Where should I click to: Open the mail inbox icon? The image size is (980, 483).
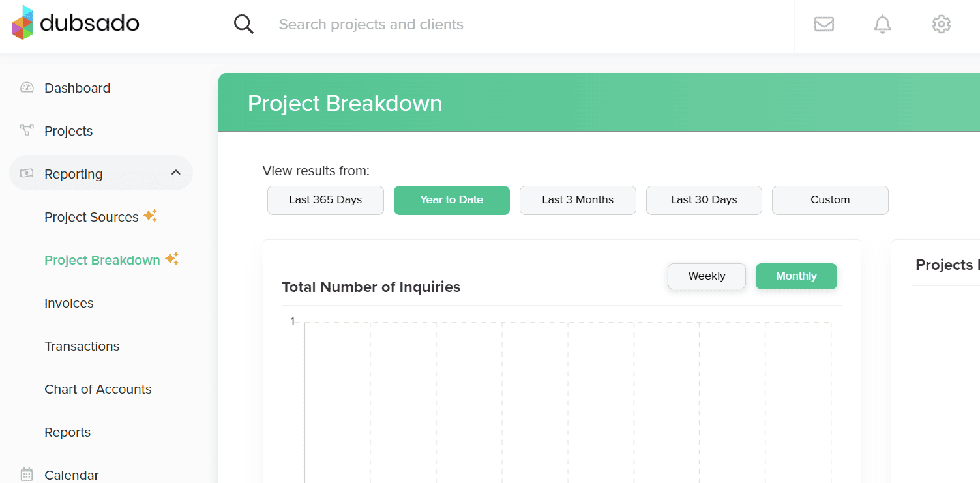point(824,24)
